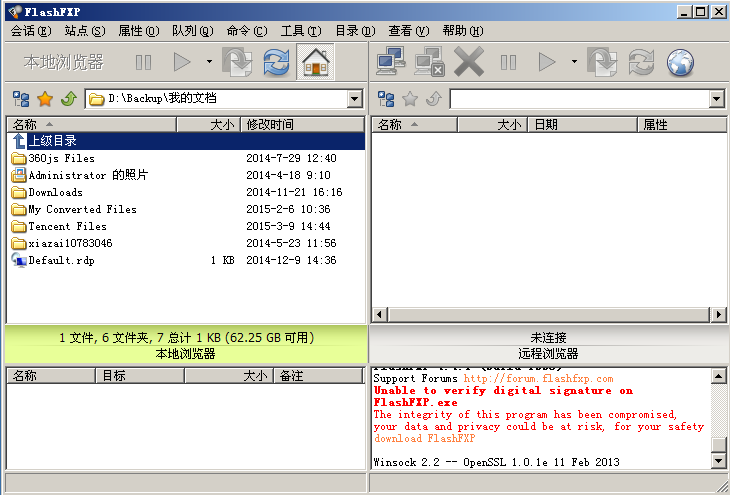Open the 命令 menu
The width and height of the screenshot is (730, 495).
[x=247, y=31]
